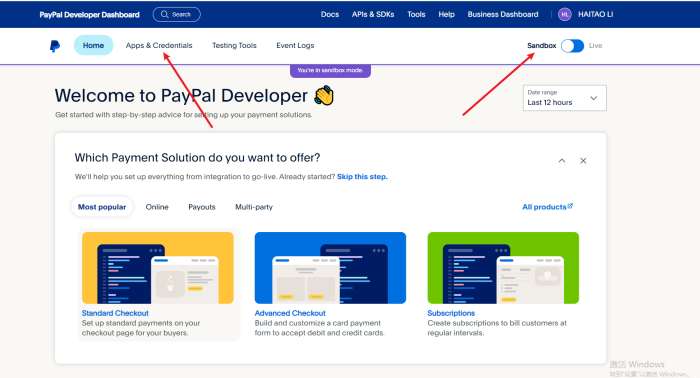Close the payment solution panel
The height and width of the screenshot is (378, 700).
(583, 161)
